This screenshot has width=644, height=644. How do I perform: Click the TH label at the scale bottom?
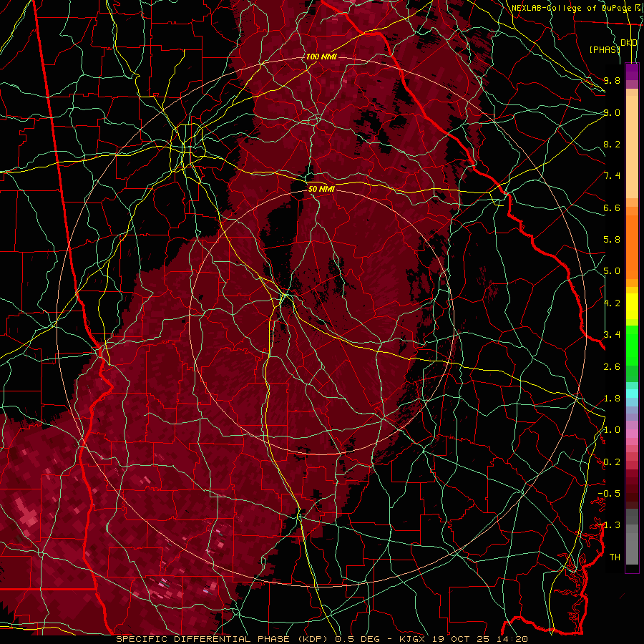(x=615, y=557)
